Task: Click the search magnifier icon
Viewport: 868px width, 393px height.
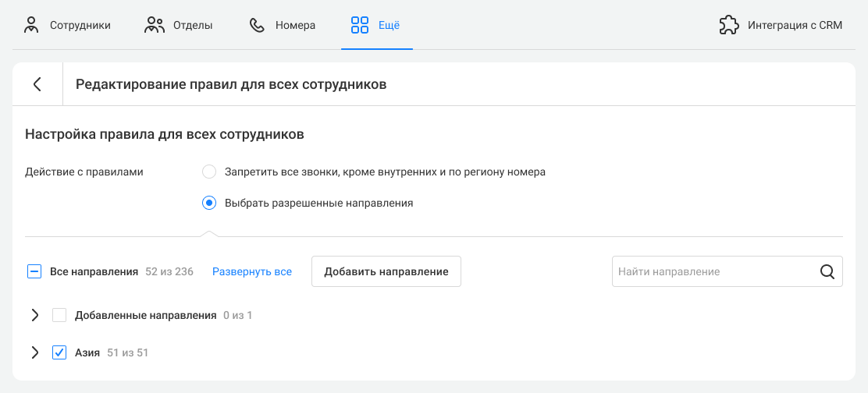Action: 827,271
